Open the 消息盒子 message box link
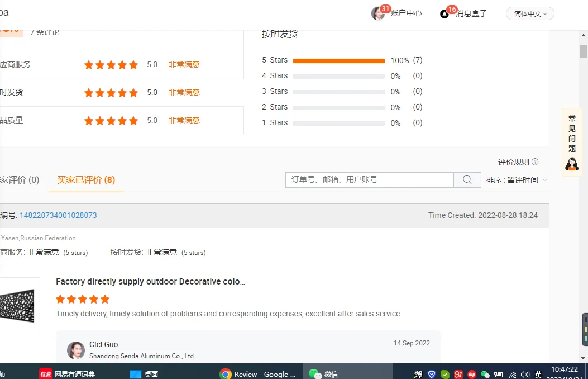This screenshot has width=588, height=379. tap(471, 13)
